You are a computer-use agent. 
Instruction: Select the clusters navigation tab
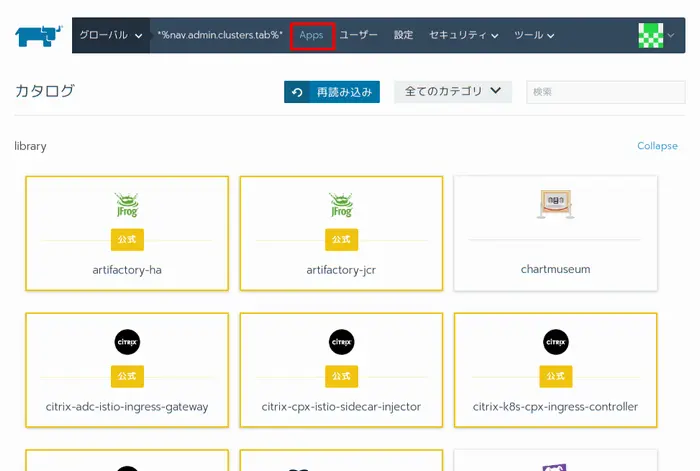click(220, 35)
